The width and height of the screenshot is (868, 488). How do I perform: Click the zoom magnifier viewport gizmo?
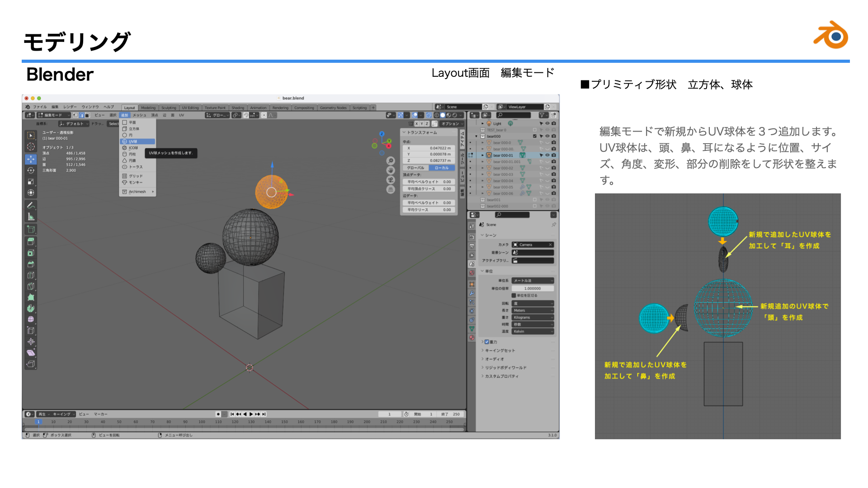[x=391, y=161]
